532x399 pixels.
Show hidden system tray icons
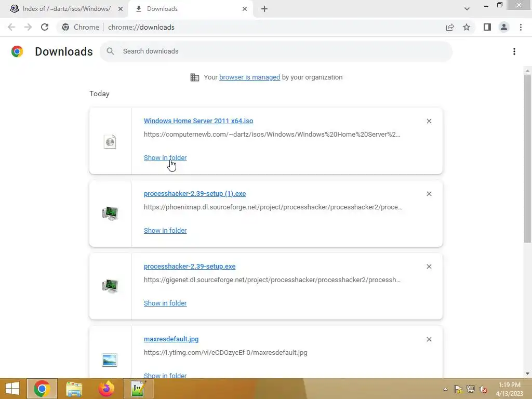pos(445,389)
